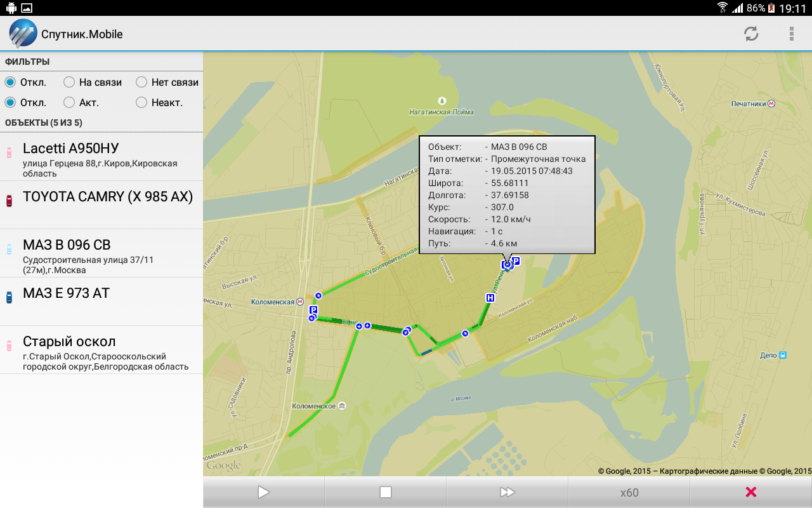812x508 pixels.
Task: Tap the refresh icon in the top bar
Action: tap(751, 34)
